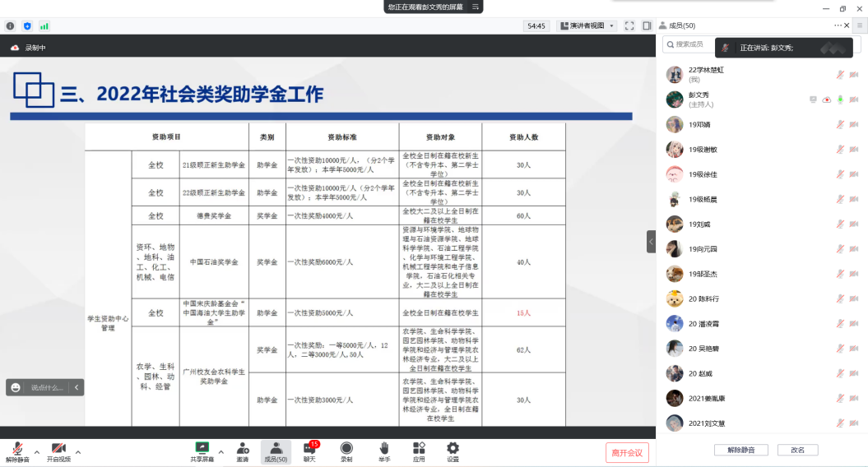Open the Speaker View (演讲者视图) dropdown
This screenshot has width=868, height=467.
(587, 25)
